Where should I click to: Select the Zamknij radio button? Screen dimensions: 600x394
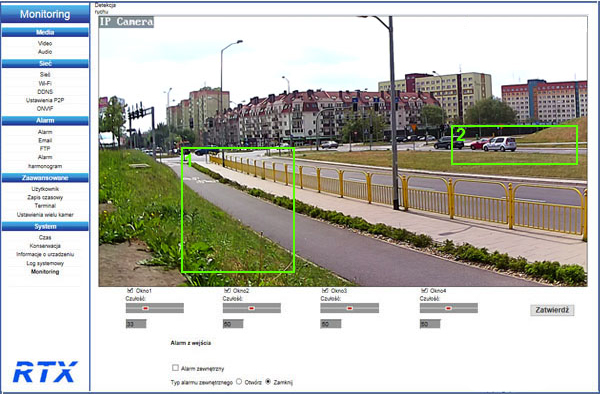(x=268, y=381)
